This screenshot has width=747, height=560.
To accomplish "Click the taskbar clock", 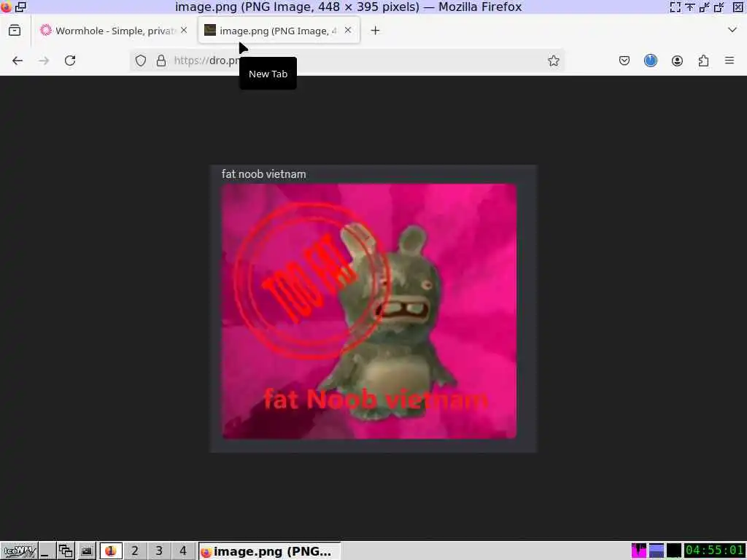I will point(715,551).
